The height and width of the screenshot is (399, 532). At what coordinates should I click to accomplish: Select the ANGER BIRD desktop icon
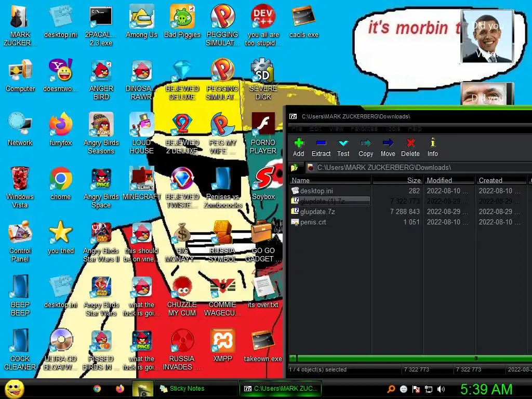[101, 79]
